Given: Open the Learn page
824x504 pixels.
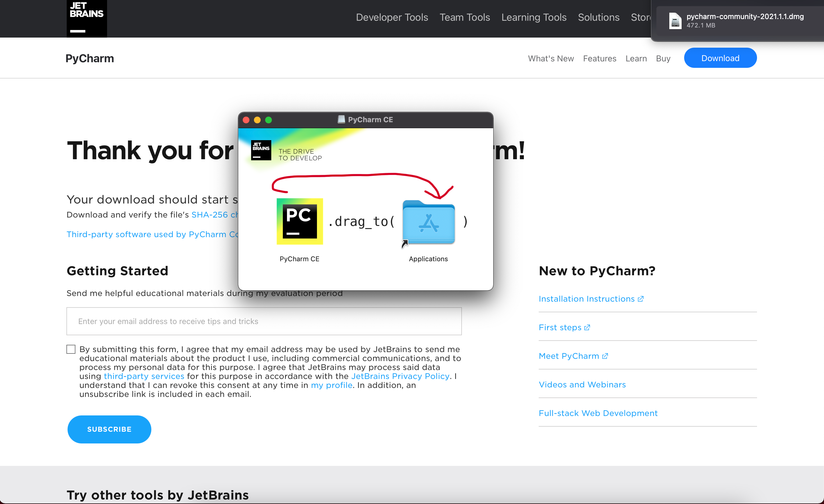Looking at the screenshot, I should (636, 59).
